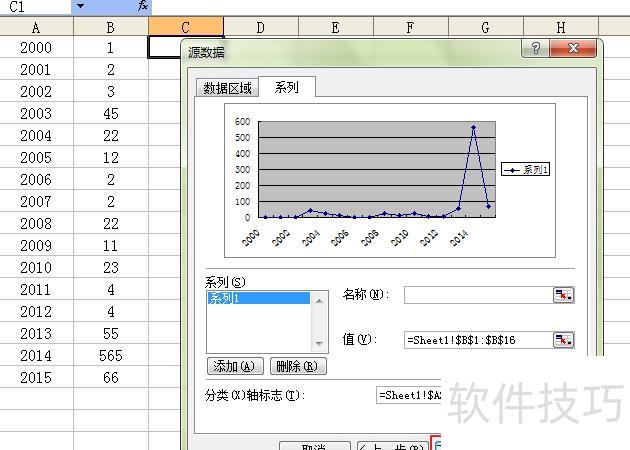Select cell with value 66

(111, 378)
